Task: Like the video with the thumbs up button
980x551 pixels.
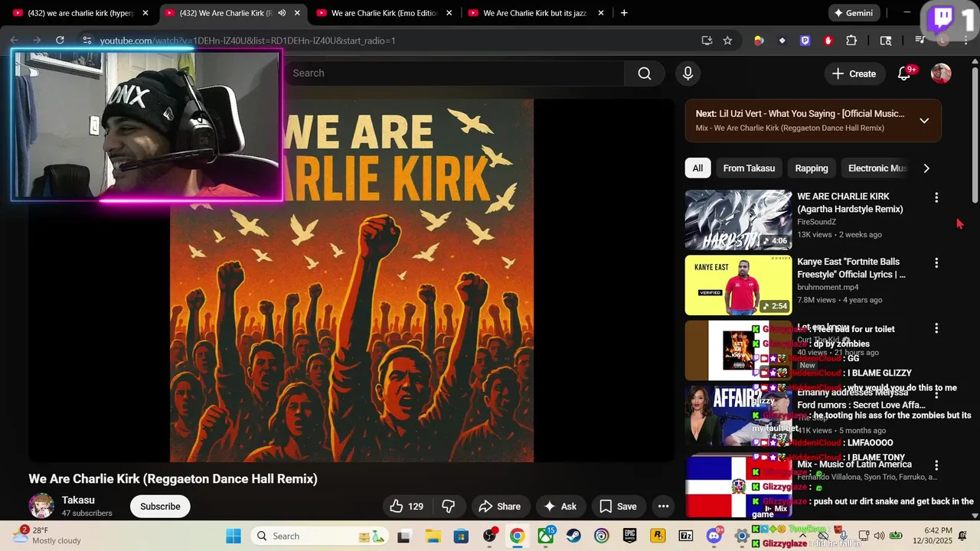Action: click(407, 506)
